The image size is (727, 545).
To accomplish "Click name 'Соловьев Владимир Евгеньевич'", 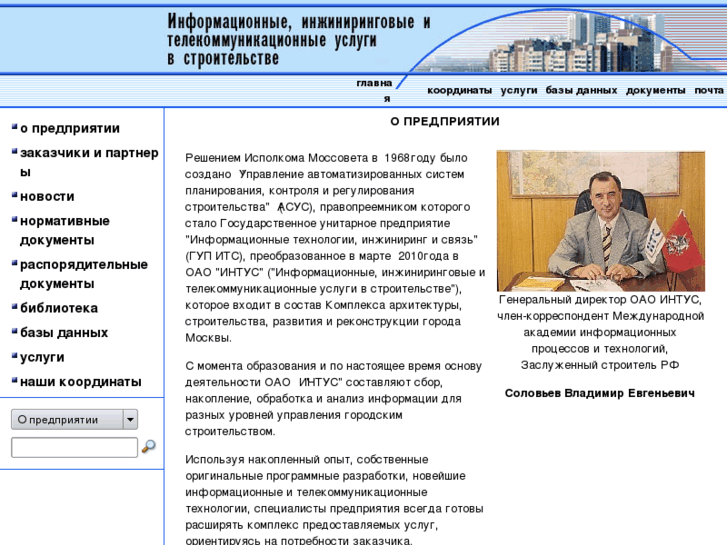I will [599, 393].
